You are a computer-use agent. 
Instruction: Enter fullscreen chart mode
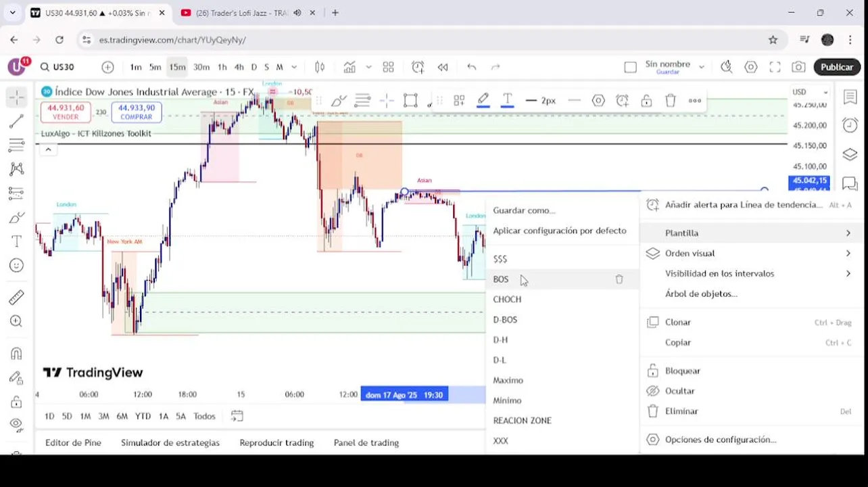[x=775, y=67]
